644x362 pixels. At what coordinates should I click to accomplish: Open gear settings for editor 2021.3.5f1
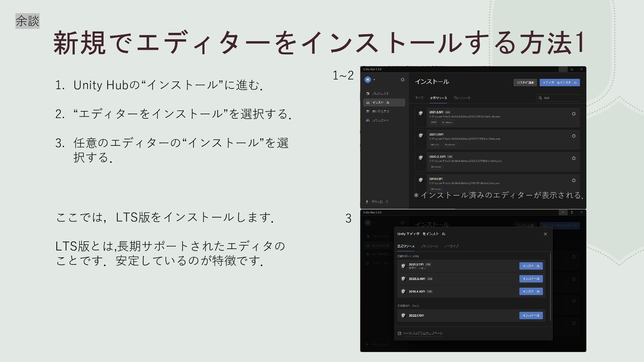click(x=574, y=114)
